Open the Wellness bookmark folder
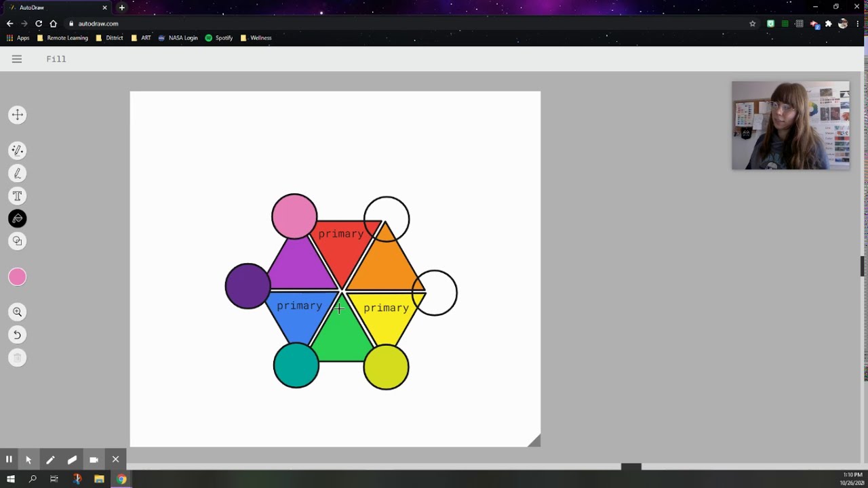Image resolution: width=868 pixels, height=488 pixels. [x=256, y=38]
